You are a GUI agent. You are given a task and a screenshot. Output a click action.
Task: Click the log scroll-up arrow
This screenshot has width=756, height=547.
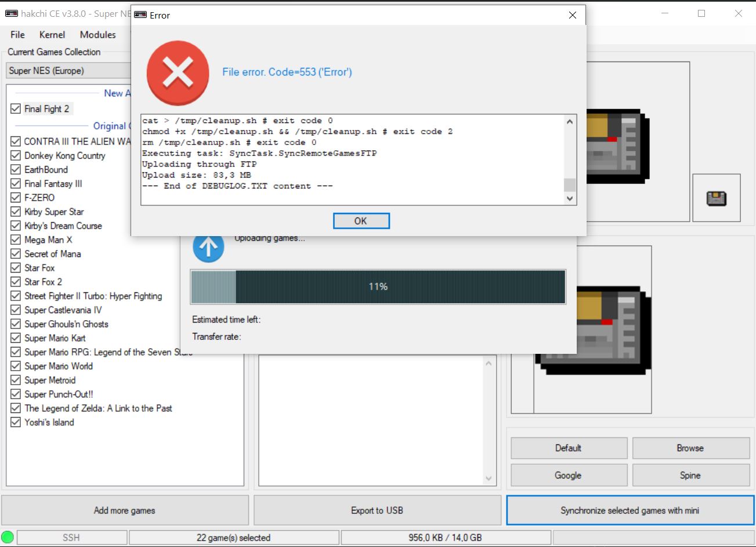569,120
